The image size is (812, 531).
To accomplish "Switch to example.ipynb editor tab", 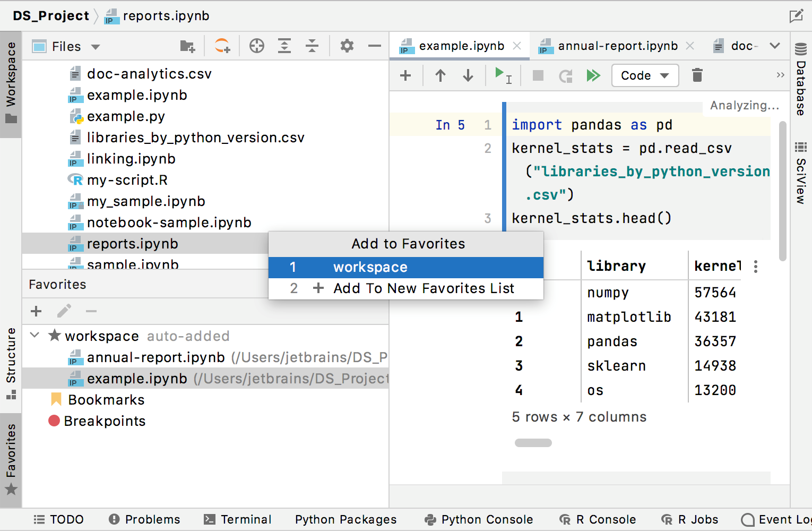I will coord(461,46).
